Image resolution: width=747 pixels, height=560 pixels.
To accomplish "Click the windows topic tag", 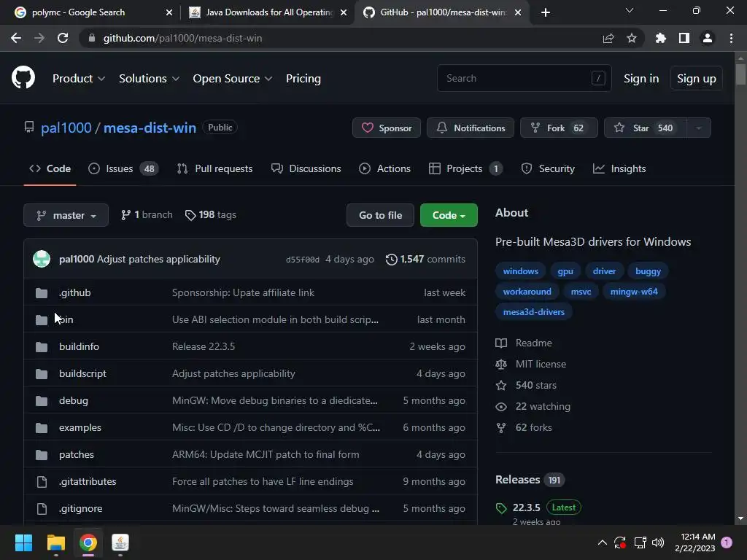I will tap(520, 271).
